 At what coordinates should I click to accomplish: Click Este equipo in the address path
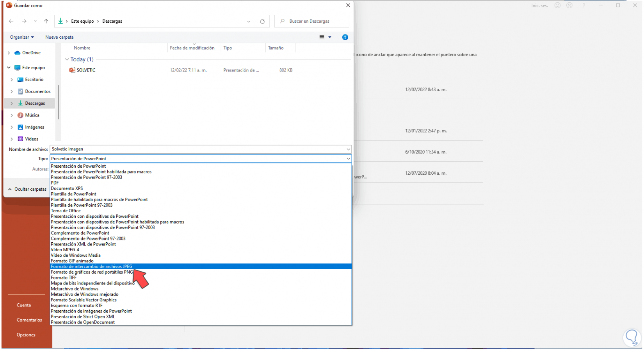[82, 21]
